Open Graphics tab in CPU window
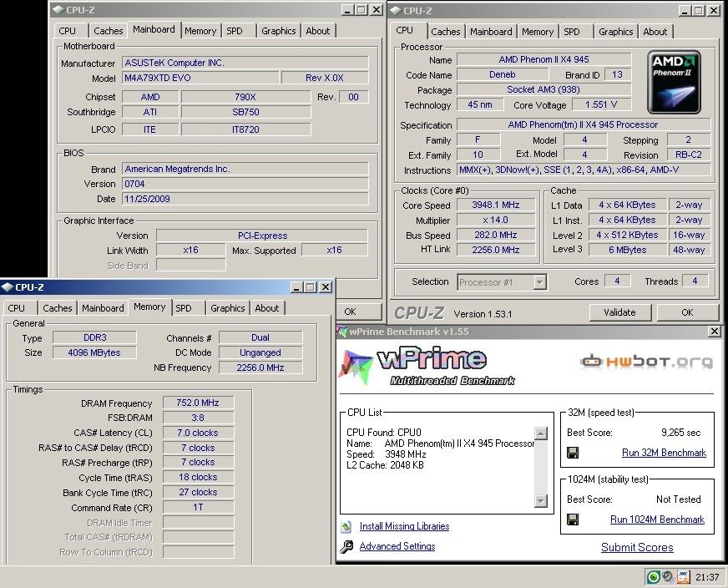The width and height of the screenshot is (728, 588). (615, 32)
